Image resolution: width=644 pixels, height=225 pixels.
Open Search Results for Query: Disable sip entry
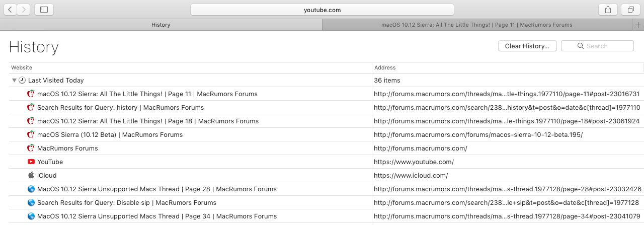point(127,202)
